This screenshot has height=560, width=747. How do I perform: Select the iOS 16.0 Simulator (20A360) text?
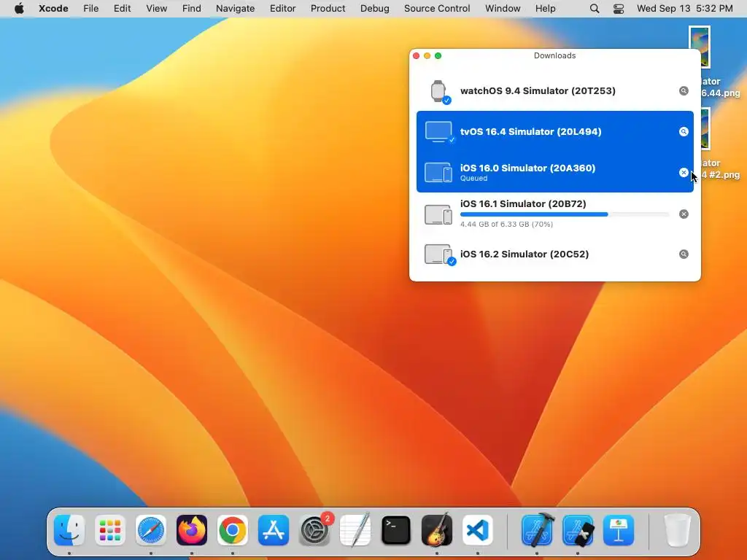click(x=528, y=168)
